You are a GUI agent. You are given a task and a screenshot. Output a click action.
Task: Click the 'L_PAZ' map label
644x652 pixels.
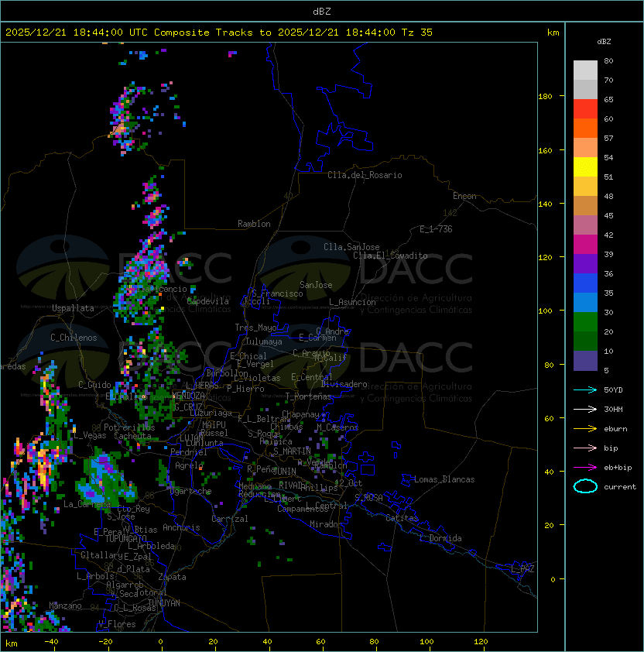click(522, 569)
